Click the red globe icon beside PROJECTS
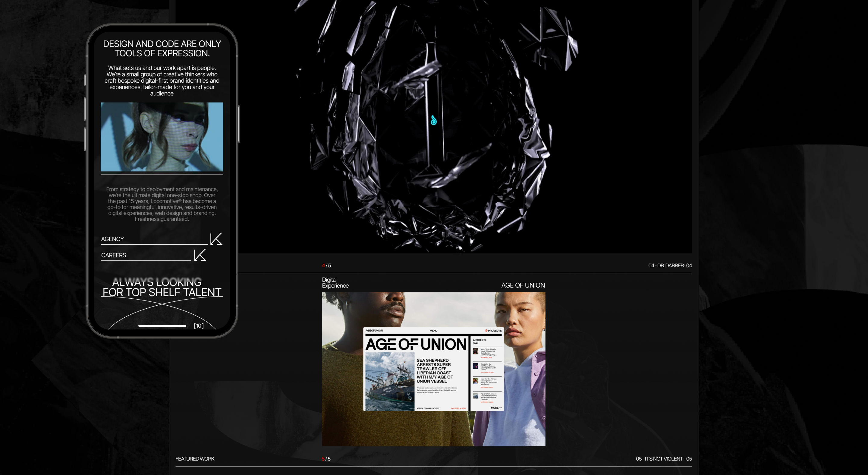Image resolution: width=868 pixels, height=475 pixels. point(486,330)
